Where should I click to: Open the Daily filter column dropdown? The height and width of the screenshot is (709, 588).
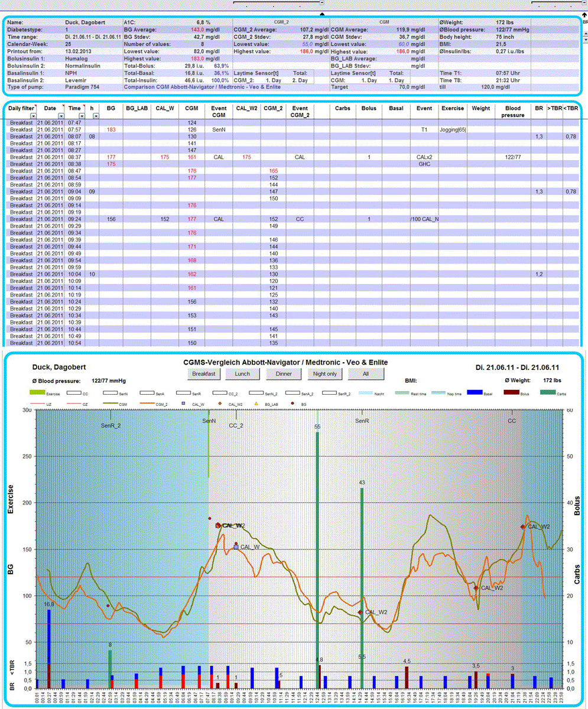[x=33, y=116]
